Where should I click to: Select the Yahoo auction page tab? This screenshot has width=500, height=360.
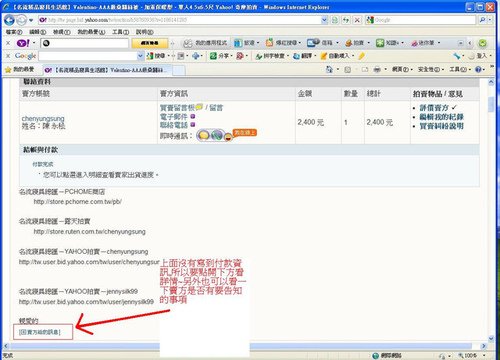(107, 70)
